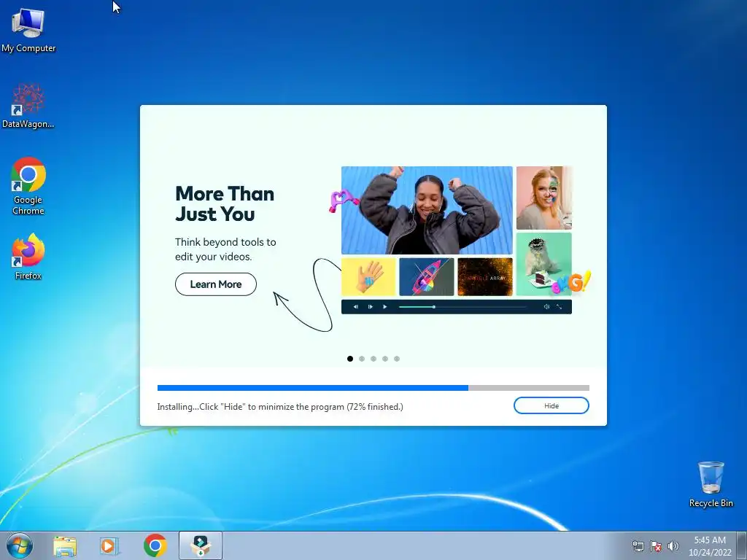Image resolution: width=747 pixels, height=560 pixels.
Task: Click the preview player volume icon
Action: click(x=546, y=307)
